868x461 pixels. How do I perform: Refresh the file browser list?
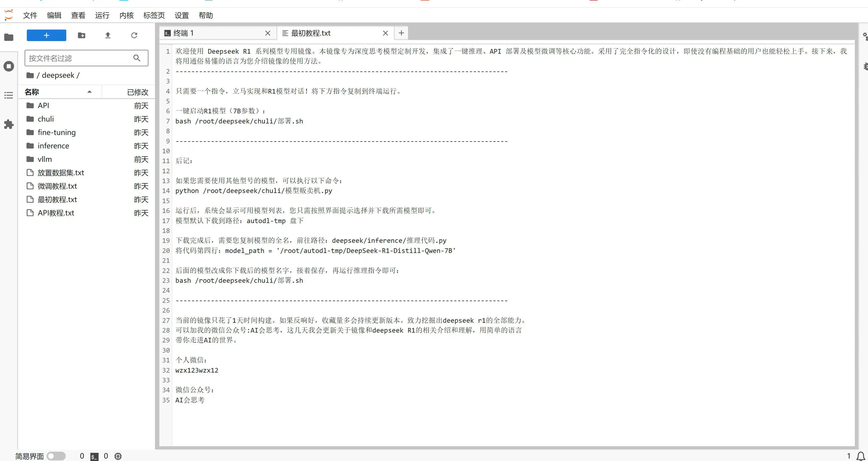click(134, 35)
